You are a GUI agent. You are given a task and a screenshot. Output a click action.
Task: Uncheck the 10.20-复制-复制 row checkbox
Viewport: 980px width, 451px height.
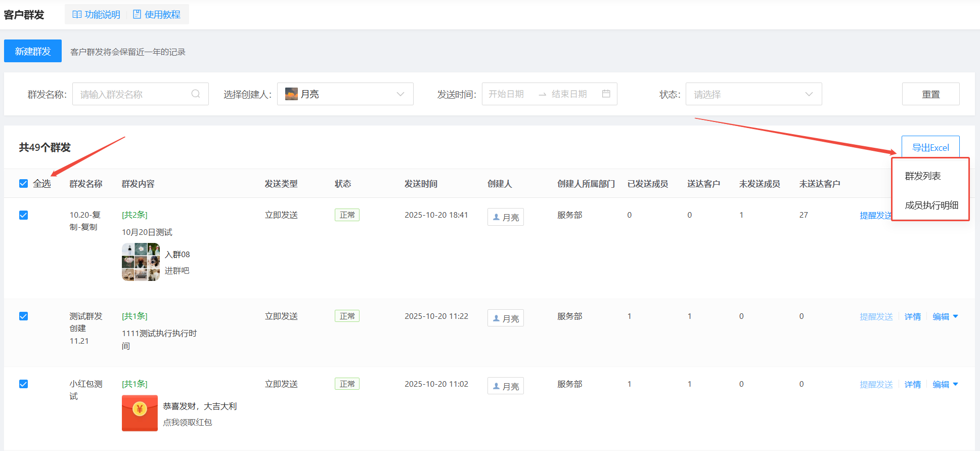click(x=23, y=215)
